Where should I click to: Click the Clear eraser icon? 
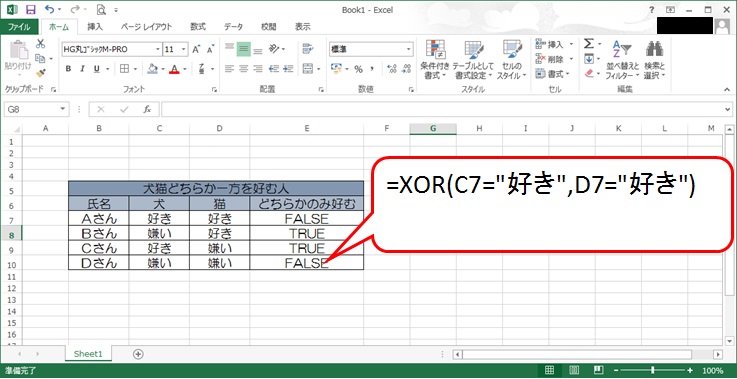click(588, 73)
